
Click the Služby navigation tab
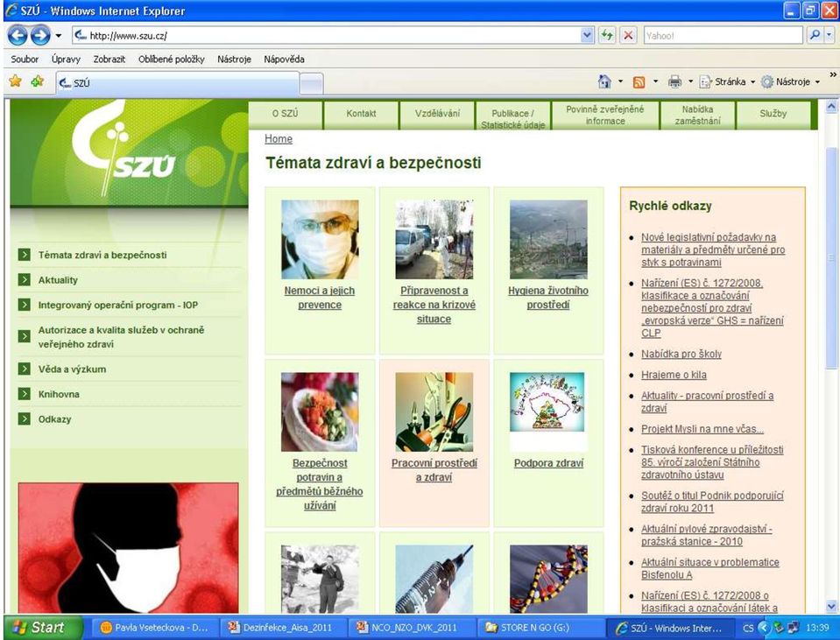click(773, 114)
